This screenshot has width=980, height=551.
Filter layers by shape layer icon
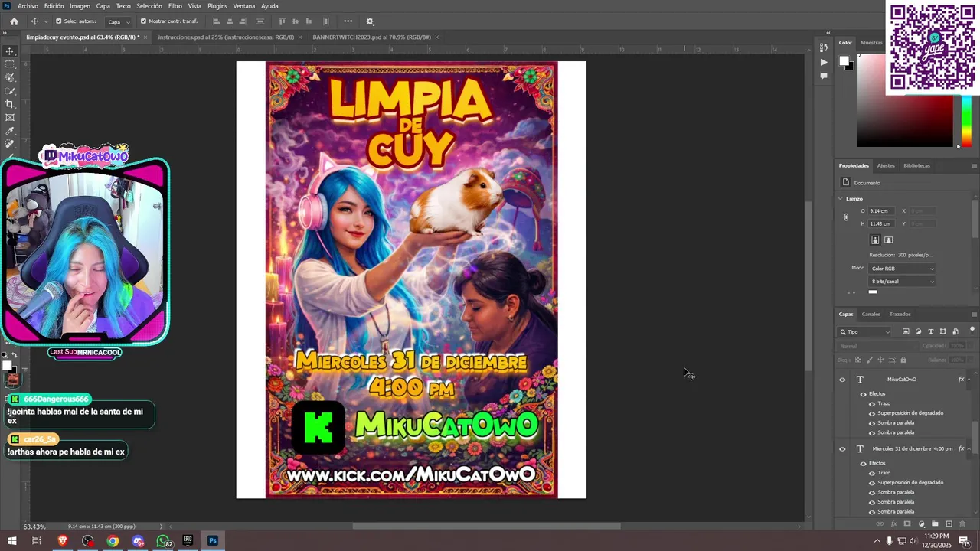(x=943, y=331)
